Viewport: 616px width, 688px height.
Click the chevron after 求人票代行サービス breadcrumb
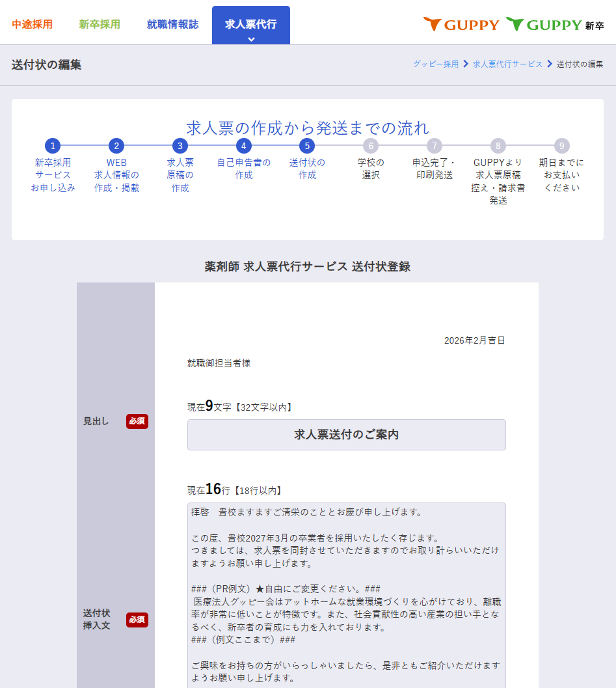point(550,64)
